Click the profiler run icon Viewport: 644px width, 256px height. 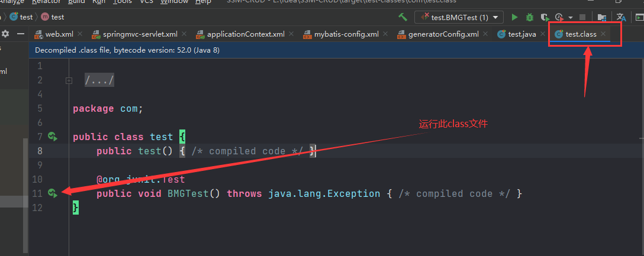coord(559,17)
